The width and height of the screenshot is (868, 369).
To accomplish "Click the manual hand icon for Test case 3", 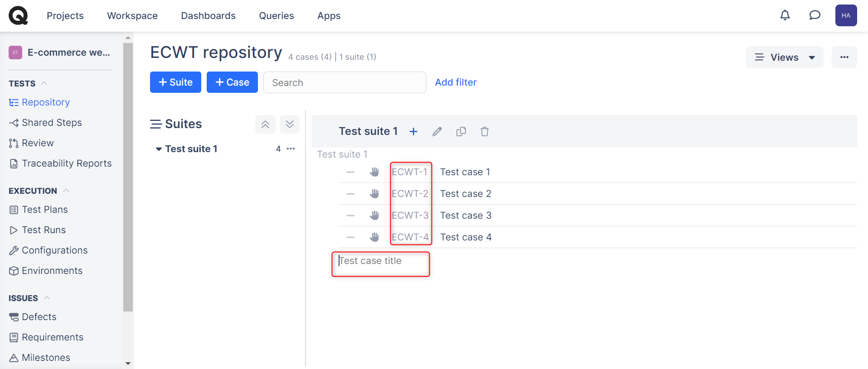I will 374,216.
